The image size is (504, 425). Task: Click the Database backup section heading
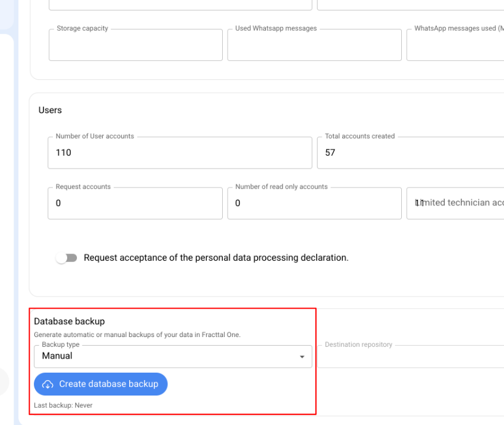[70, 321]
